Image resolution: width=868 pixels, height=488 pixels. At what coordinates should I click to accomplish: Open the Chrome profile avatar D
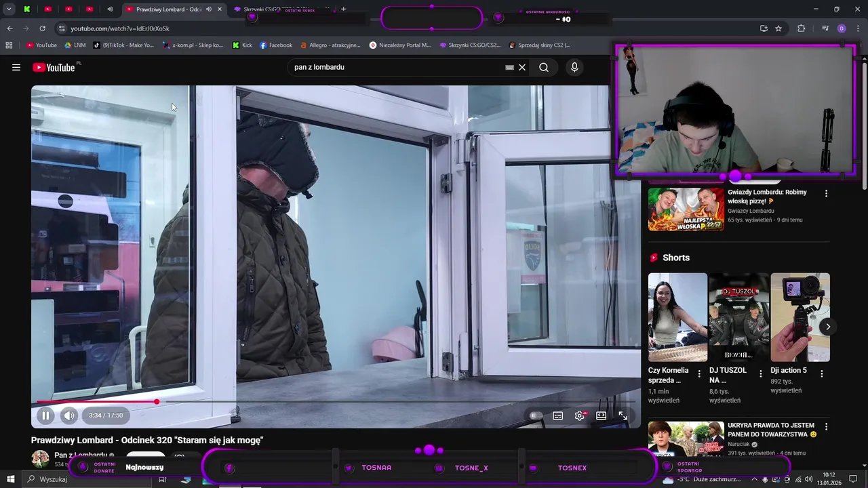point(842,28)
